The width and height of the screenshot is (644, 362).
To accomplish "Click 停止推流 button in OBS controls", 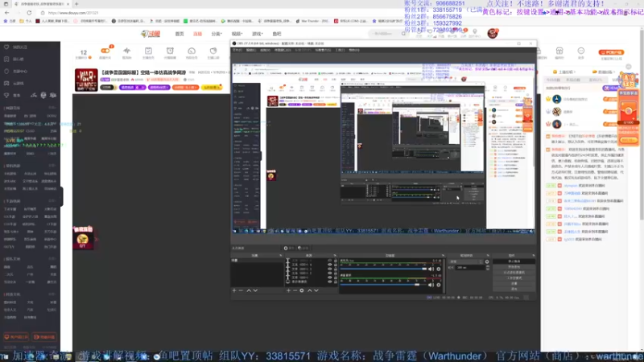I will tap(514, 261).
